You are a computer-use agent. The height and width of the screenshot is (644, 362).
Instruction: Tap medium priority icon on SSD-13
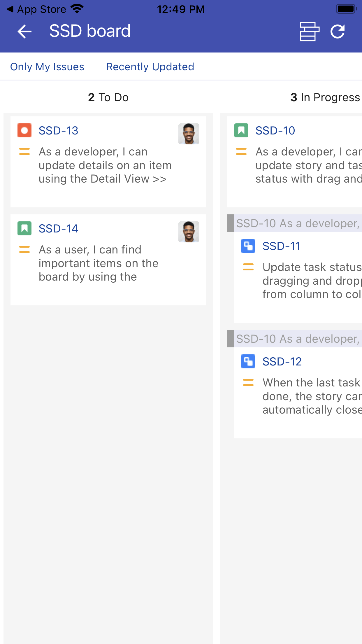click(24, 152)
